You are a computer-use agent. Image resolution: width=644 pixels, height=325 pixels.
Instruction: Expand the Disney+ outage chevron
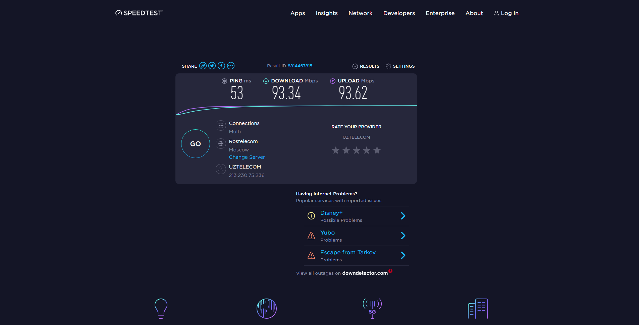click(x=403, y=216)
